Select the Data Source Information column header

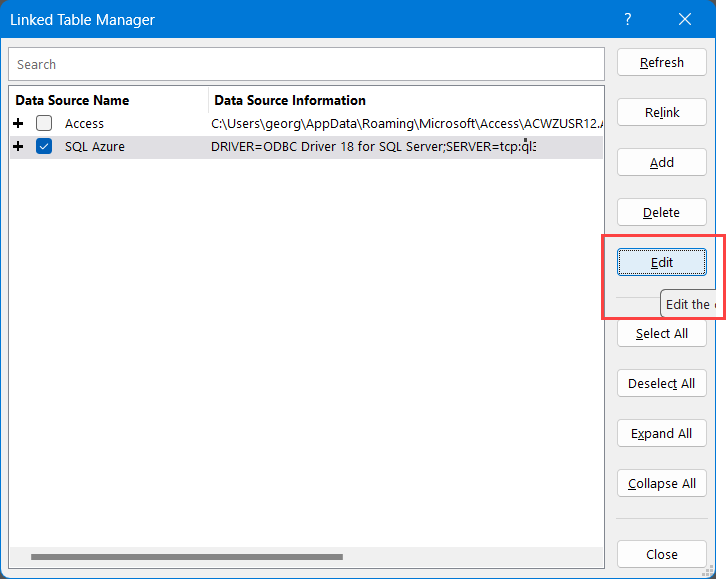pos(290,100)
